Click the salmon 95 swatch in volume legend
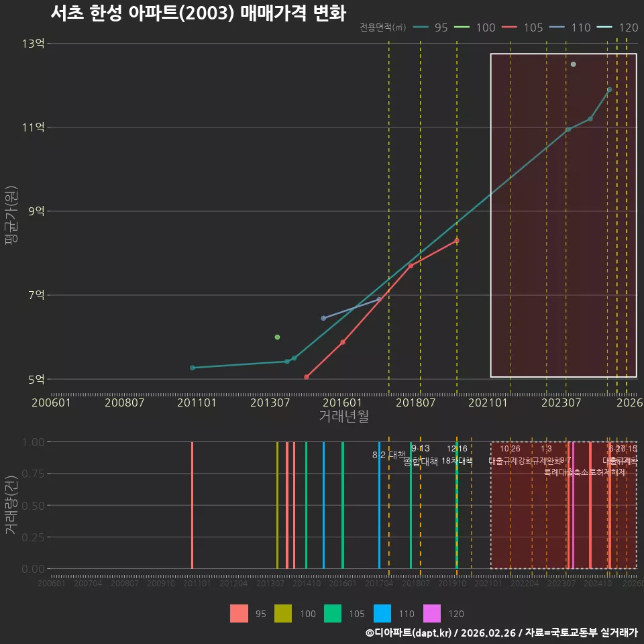The image size is (644, 644). click(x=239, y=614)
